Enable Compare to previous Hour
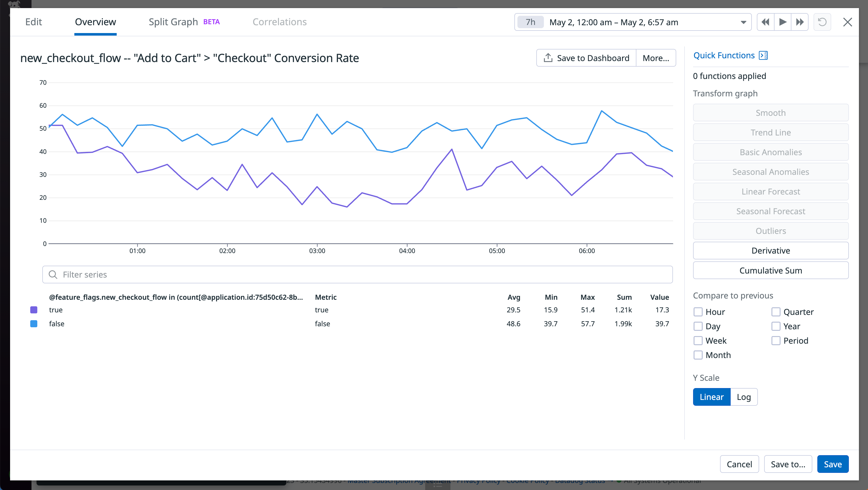The width and height of the screenshot is (868, 490). 698,312
